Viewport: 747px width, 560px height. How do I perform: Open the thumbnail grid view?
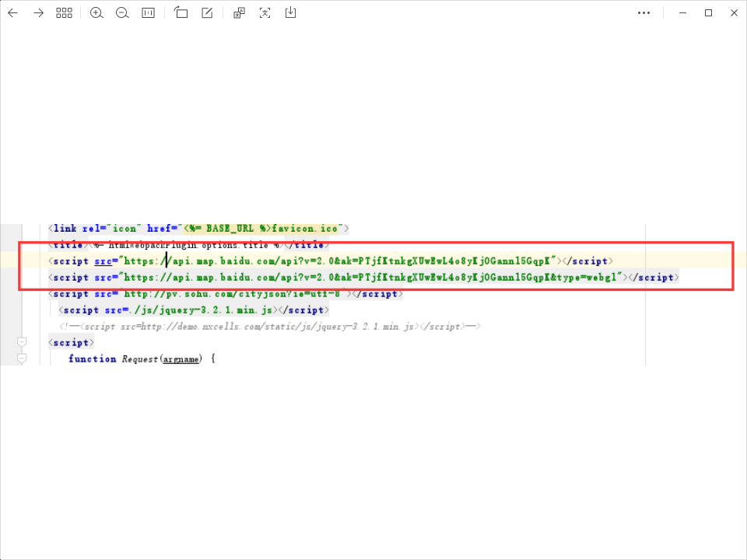64,13
